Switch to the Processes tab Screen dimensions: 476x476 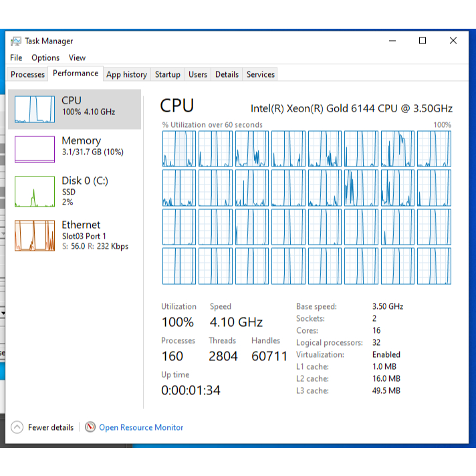point(28,74)
